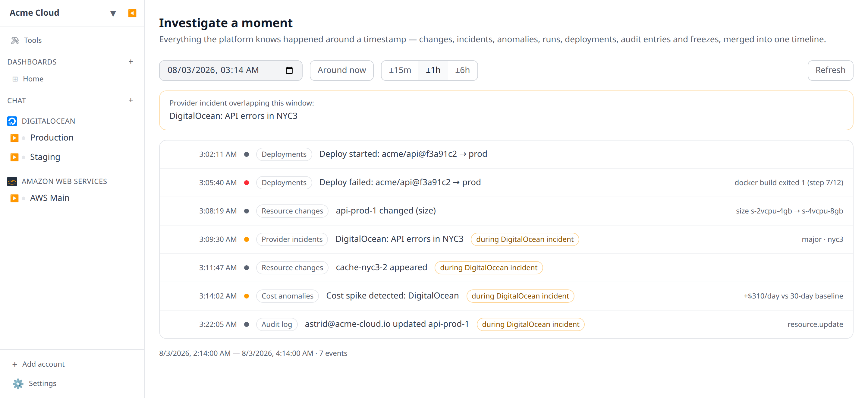This screenshot has width=868, height=398.
Task: Open the Production account
Action: coord(52,137)
